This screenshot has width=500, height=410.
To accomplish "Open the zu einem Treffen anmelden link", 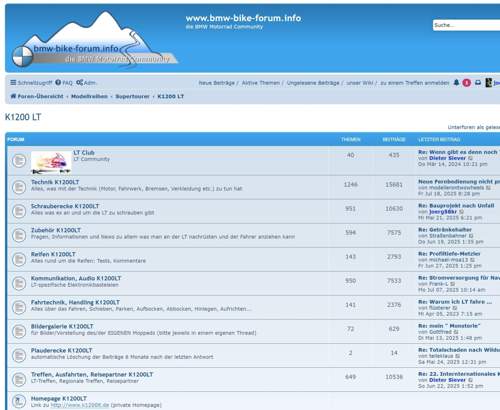I will pyautogui.click(x=415, y=83).
